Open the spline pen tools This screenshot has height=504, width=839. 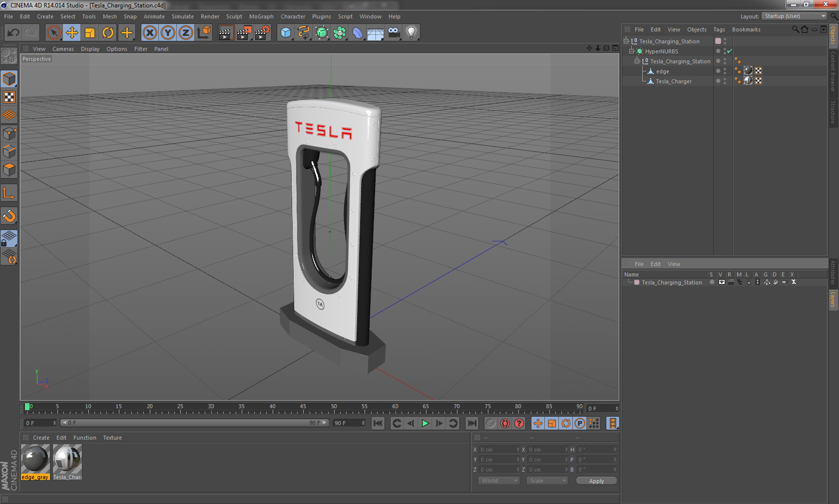304,33
